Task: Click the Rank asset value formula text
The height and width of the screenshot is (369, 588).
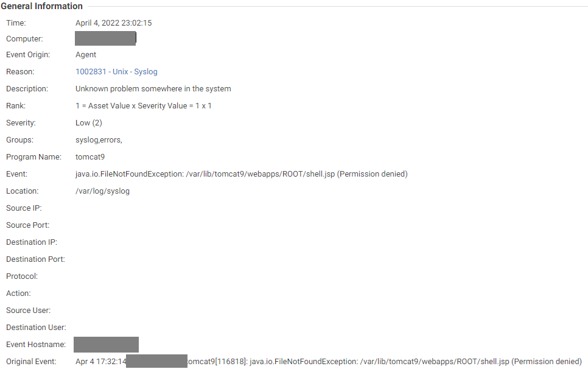Action: coord(143,106)
